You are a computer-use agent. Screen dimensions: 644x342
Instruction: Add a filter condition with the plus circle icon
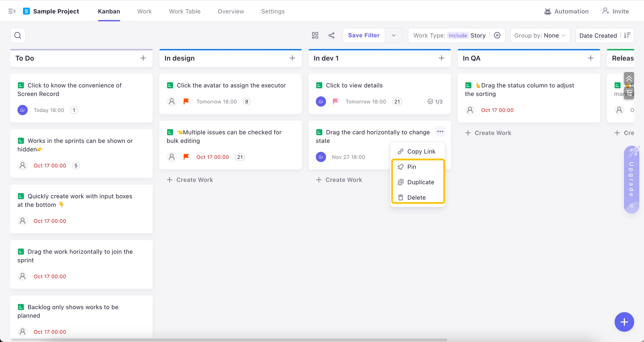coord(497,36)
